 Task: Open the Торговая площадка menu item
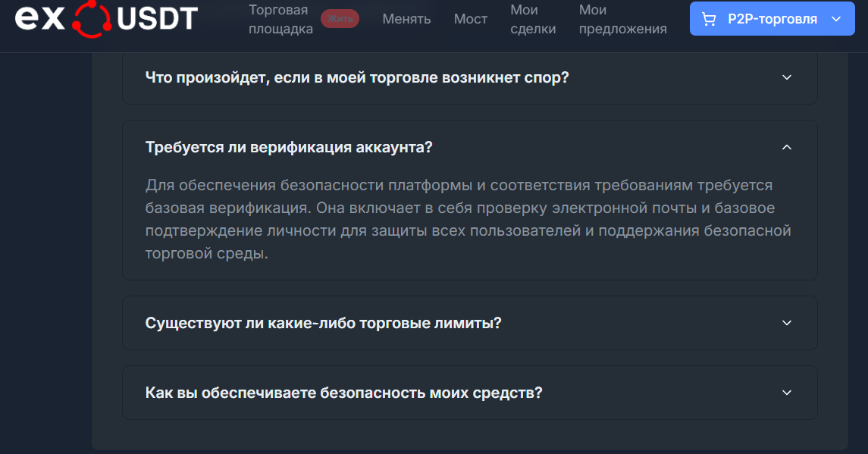tap(280, 20)
